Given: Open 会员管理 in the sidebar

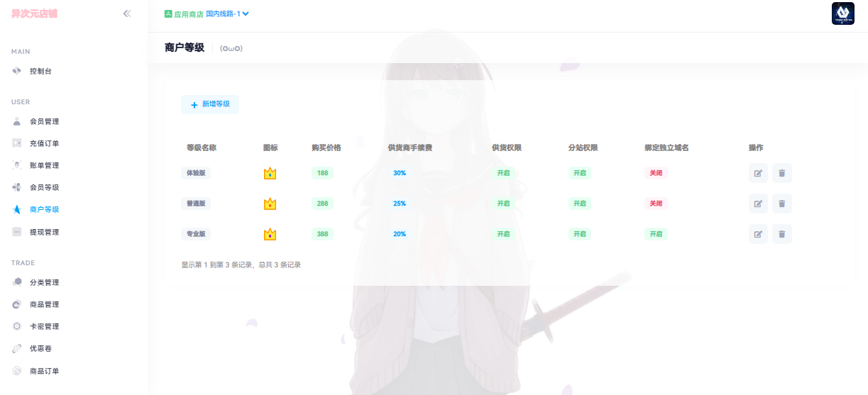Looking at the screenshot, I should point(44,121).
